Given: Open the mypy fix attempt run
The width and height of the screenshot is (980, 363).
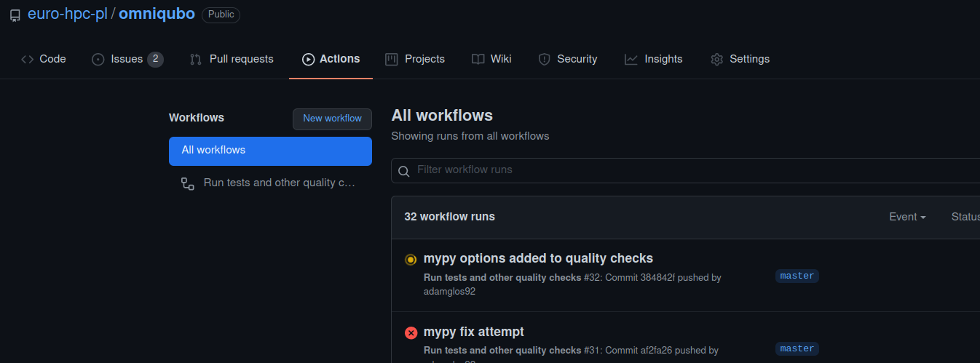Looking at the screenshot, I should point(473,332).
